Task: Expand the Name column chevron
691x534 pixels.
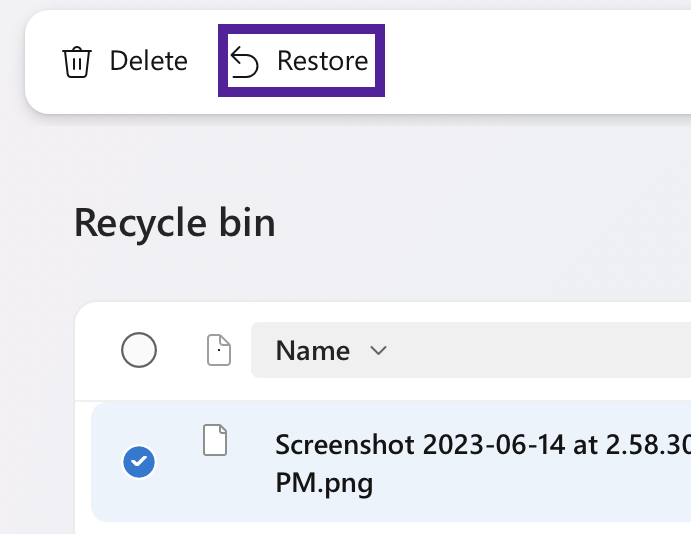Action: tap(378, 351)
